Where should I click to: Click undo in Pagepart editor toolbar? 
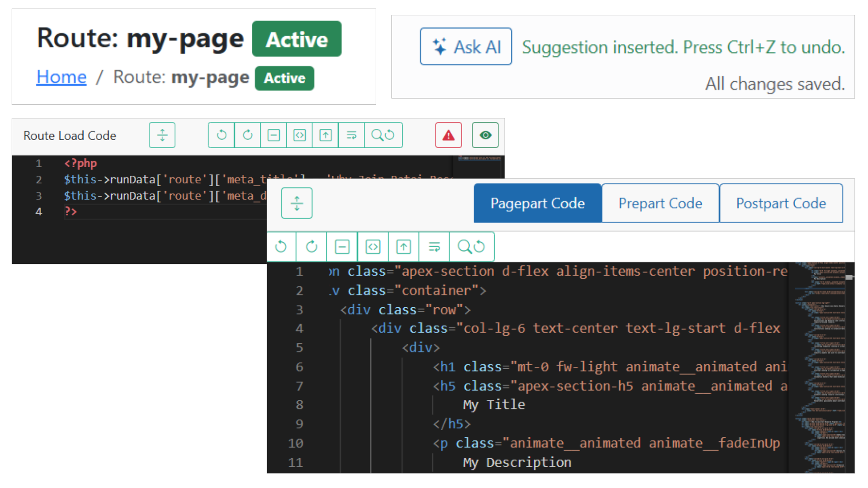coord(281,247)
